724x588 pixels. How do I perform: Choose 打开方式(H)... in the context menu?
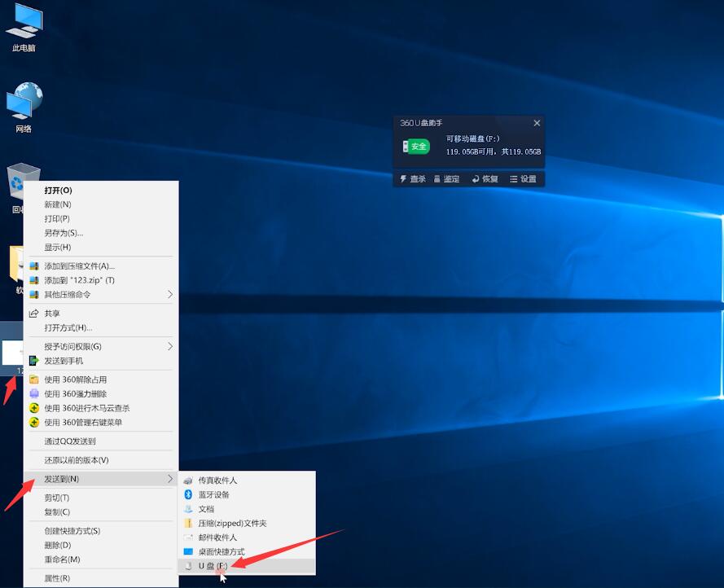[x=101, y=327]
